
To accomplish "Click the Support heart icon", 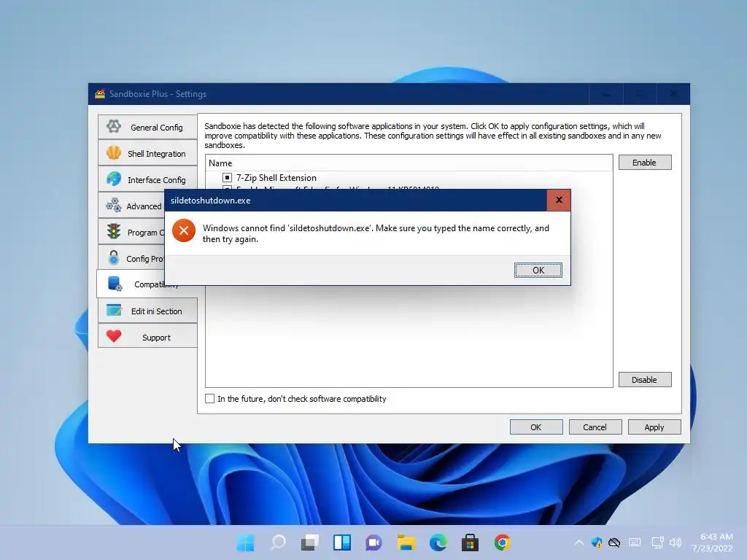I will tap(113, 336).
